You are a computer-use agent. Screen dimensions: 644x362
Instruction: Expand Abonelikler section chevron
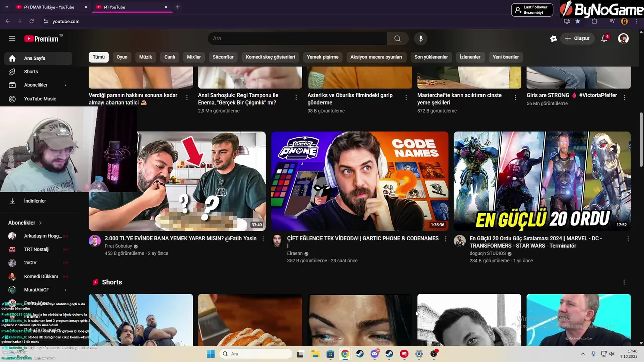pyautogui.click(x=41, y=223)
